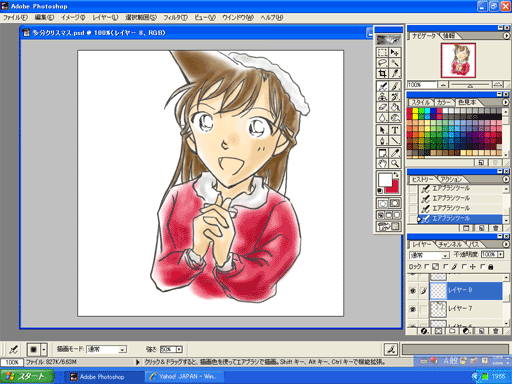
Task: Select the Path Component Selection tool
Action: pos(382,130)
